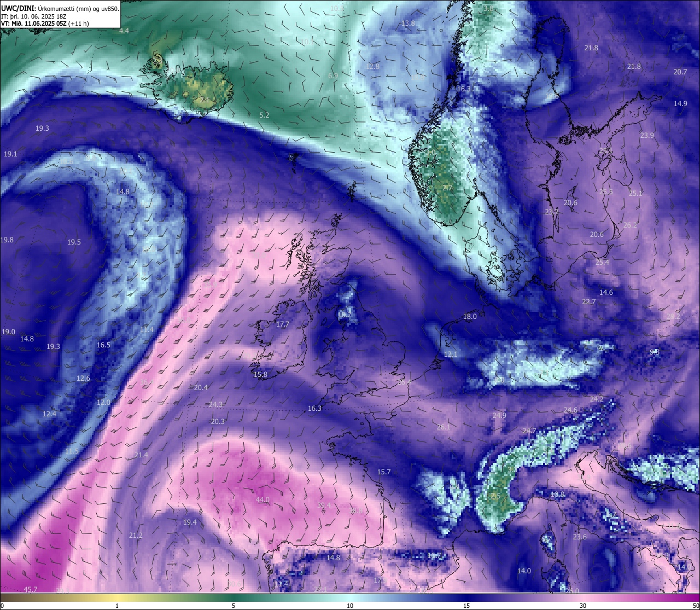Screen dimensions: 700x610
Task: Click the value '15.8' on the map
Action: click(260, 375)
